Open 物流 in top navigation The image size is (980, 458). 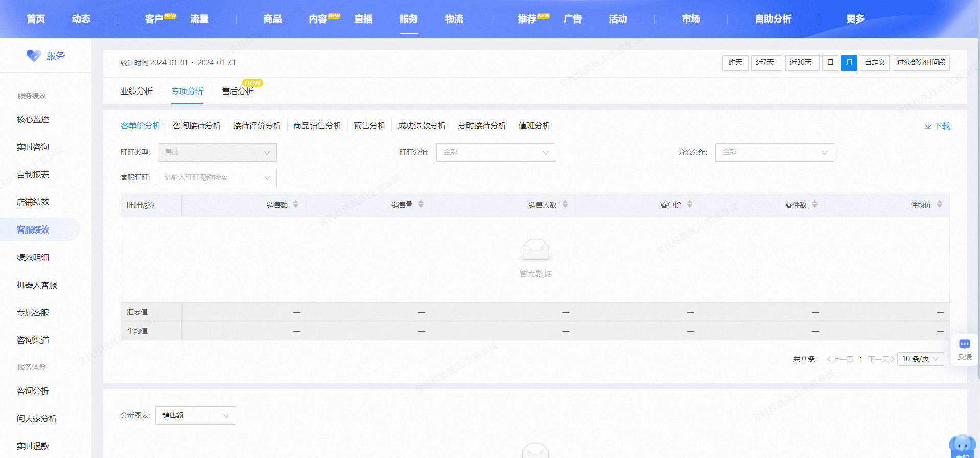click(x=454, y=19)
